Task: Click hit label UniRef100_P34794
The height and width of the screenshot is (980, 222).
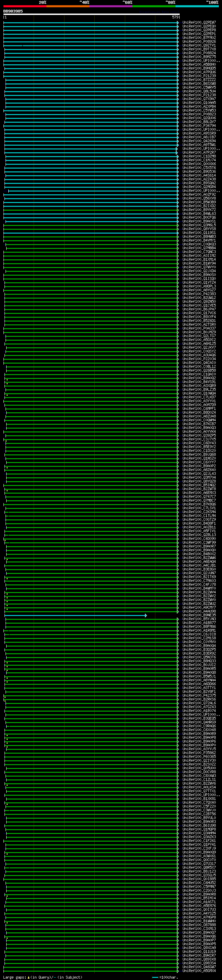Action: pyautogui.click(x=199, y=125)
